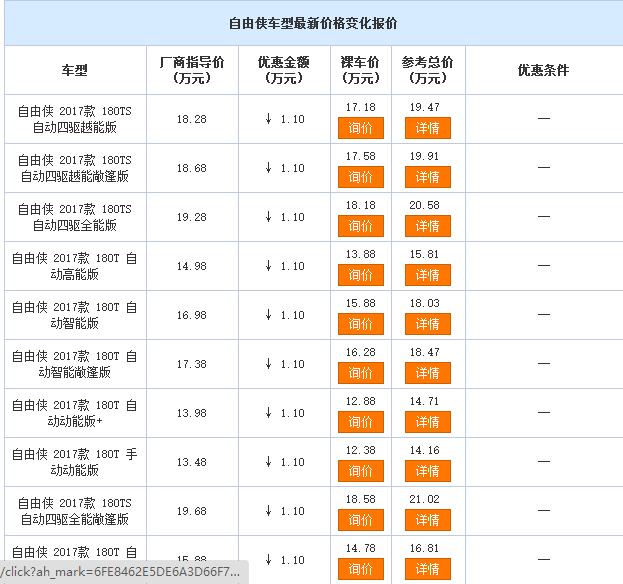
Task: Click reference total value 19.47
Action: pos(425,107)
